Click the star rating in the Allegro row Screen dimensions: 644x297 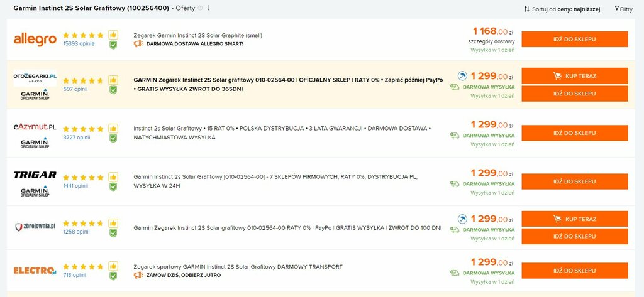tap(84, 35)
